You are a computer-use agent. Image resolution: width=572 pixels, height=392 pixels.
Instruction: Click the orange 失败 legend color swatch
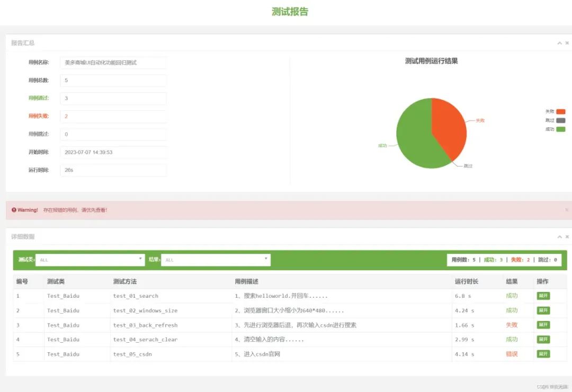[561, 111]
